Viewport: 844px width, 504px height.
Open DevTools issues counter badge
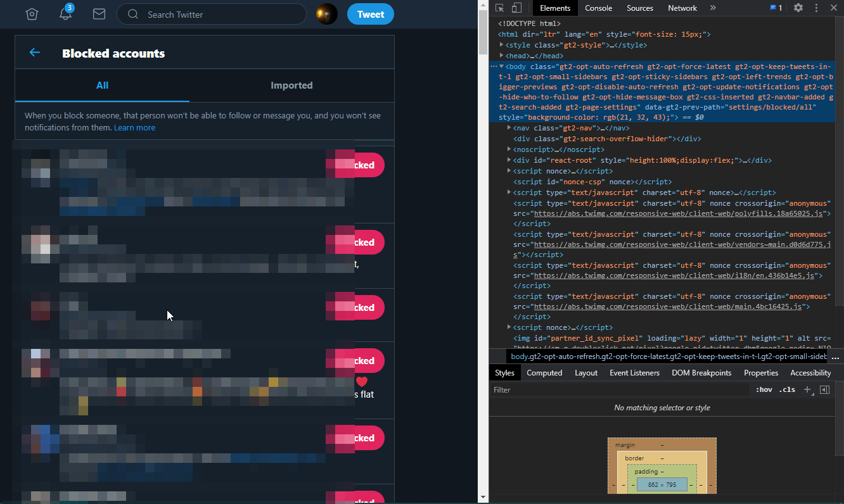776,8
